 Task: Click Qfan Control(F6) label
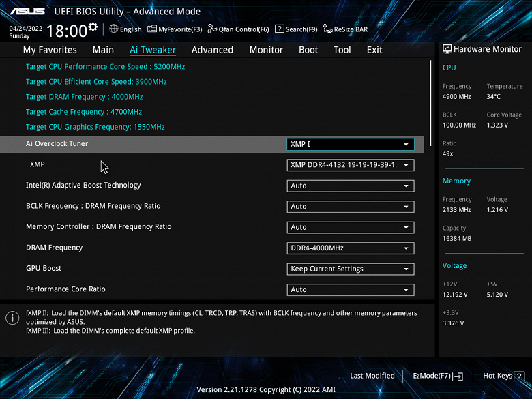tap(244, 29)
